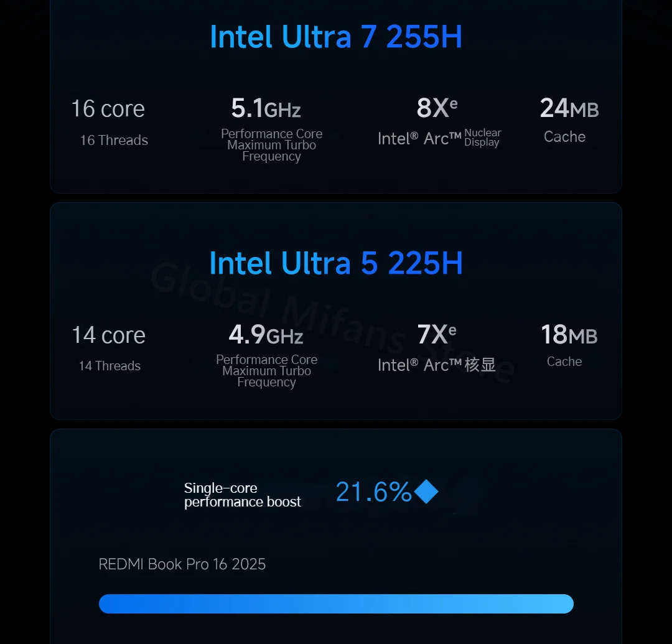Image resolution: width=672 pixels, height=644 pixels.
Task: Click the Intel Ultra 7 255H heading
Action: click(x=336, y=37)
